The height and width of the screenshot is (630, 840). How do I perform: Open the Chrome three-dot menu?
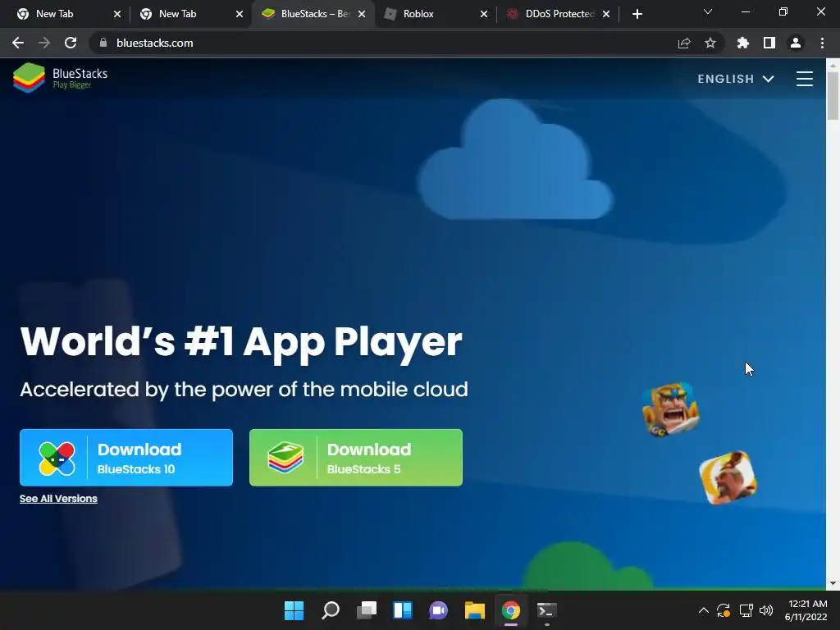(822, 43)
